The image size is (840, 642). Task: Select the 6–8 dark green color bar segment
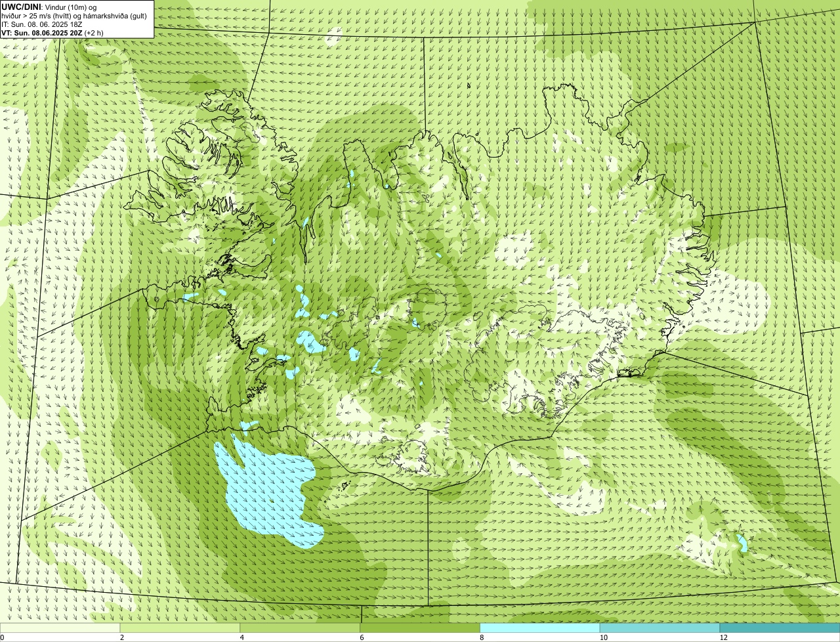tap(421, 628)
